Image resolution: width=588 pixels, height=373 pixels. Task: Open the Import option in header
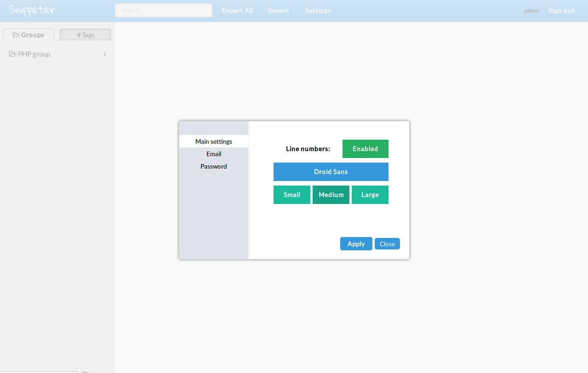279,11
